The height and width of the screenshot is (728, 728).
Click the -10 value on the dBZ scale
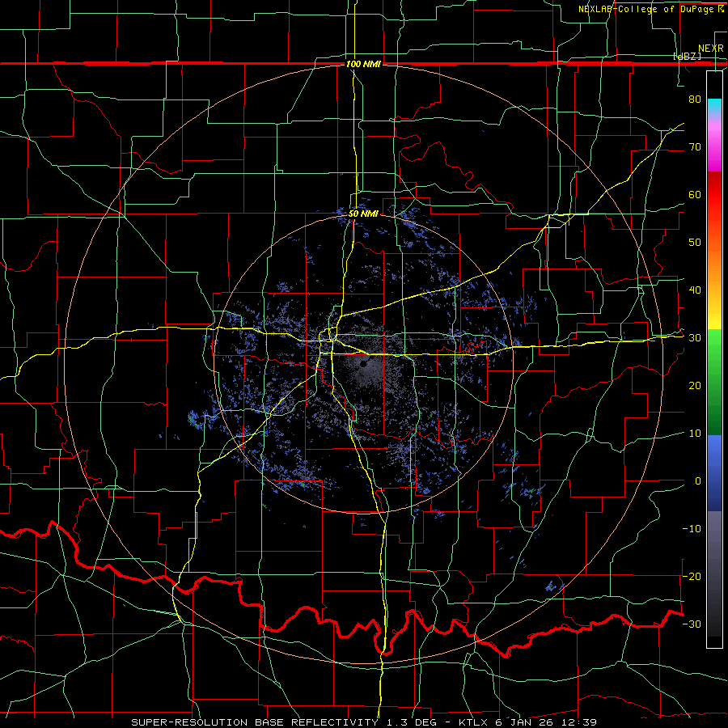pyautogui.click(x=692, y=529)
